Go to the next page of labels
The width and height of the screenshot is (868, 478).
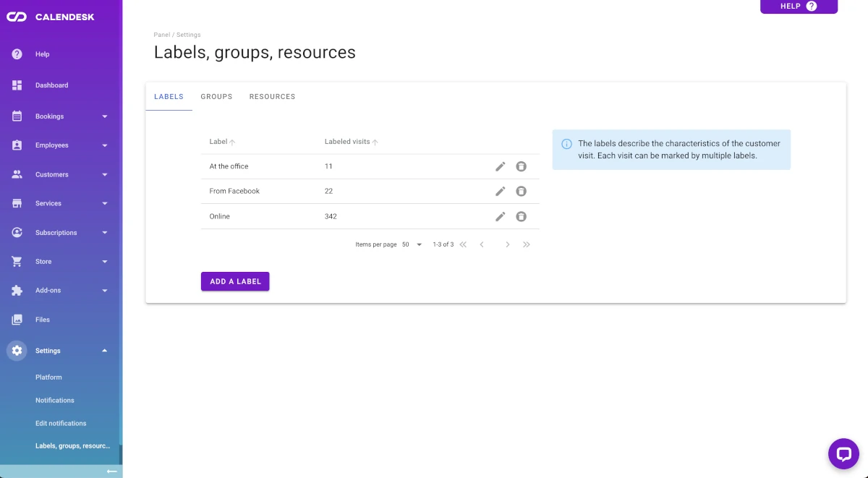tap(507, 244)
